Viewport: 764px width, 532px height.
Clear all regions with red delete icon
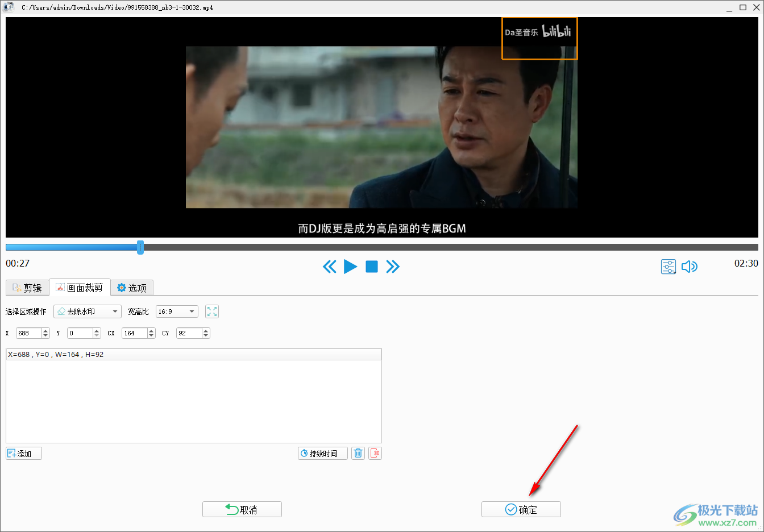pyautogui.click(x=375, y=454)
